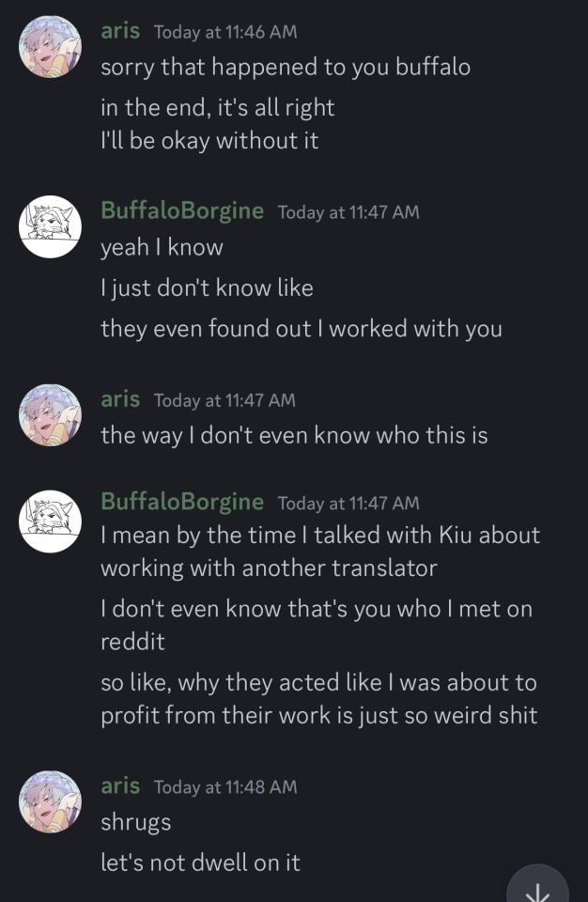Tap BuffaloBorgine's avatar next to 'yeah I know'
588x902 pixels.
click(50, 226)
